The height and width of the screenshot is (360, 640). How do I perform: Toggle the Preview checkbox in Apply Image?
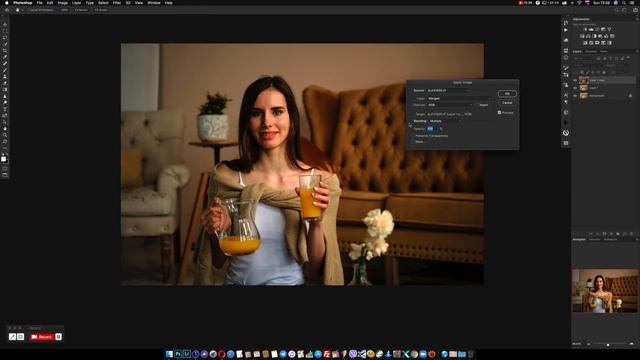tap(499, 112)
